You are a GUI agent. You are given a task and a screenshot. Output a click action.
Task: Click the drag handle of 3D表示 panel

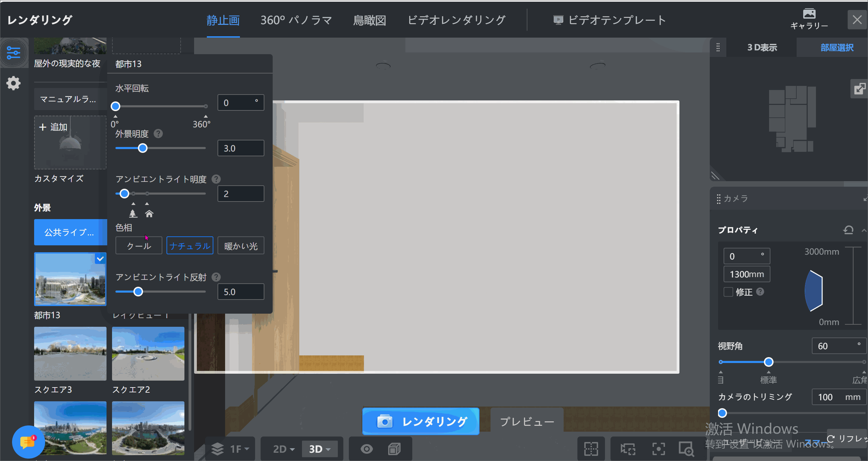click(718, 47)
